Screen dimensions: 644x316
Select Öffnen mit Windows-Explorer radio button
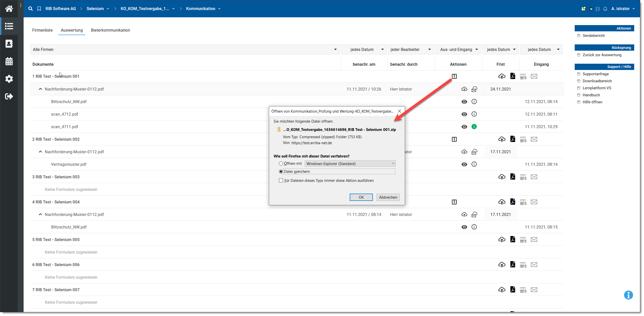coord(281,163)
